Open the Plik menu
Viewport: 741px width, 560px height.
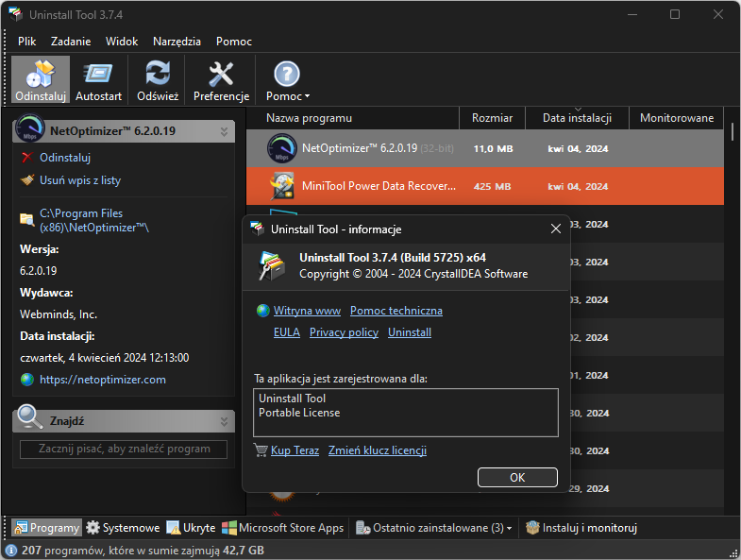point(27,42)
